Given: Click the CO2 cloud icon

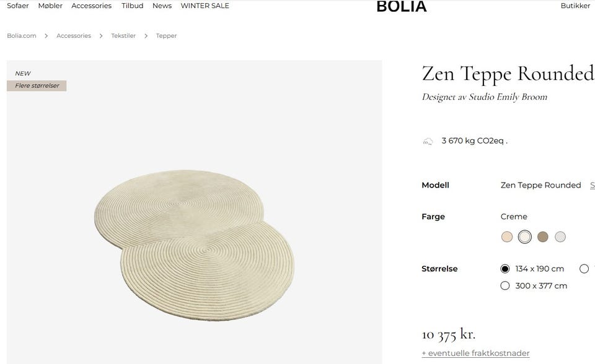Looking at the screenshot, I should 428,141.
